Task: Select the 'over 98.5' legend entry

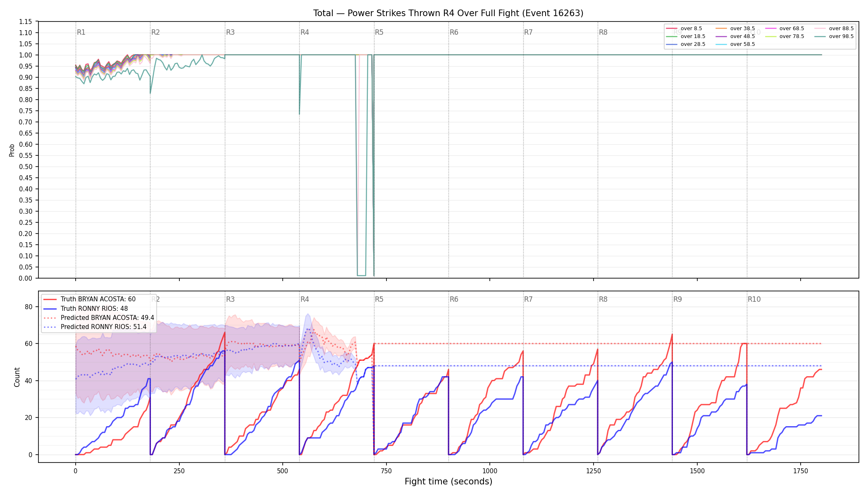Action: point(834,36)
